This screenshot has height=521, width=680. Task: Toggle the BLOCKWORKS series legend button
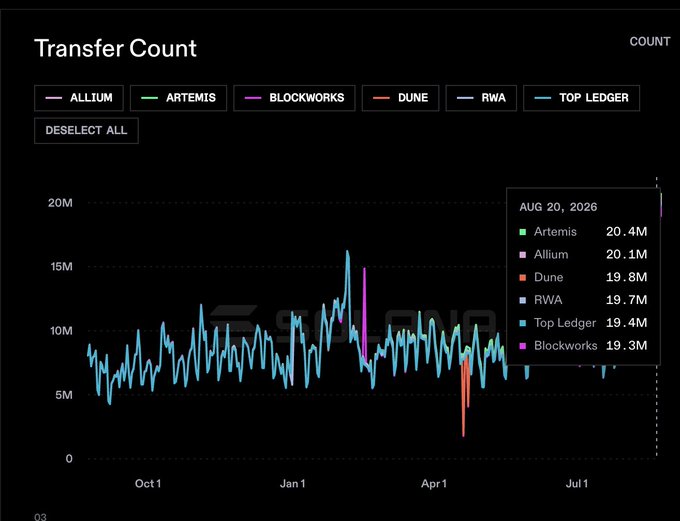click(294, 98)
